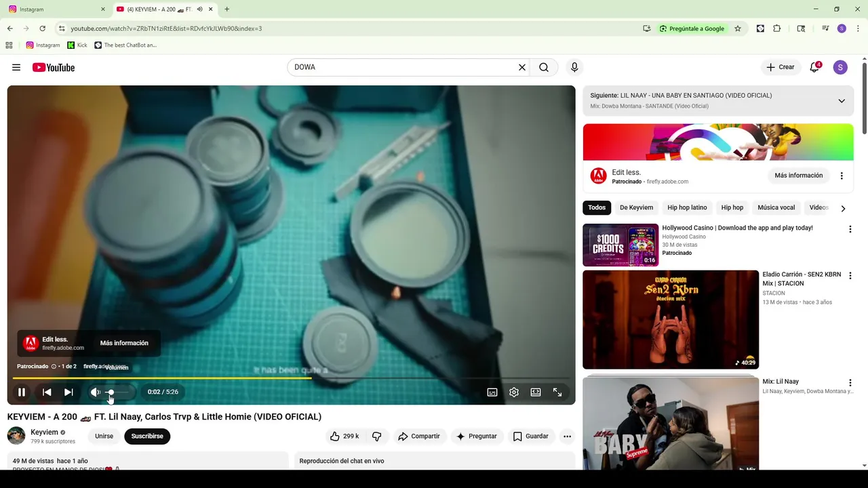The height and width of the screenshot is (488, 868).
Task: Open options for Eladio Carrión mix
Action: (x=850, y=276)
